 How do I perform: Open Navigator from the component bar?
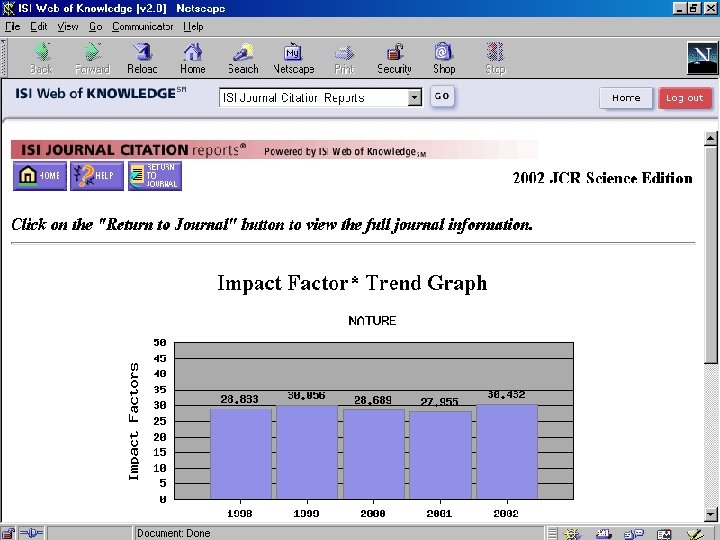[x=572, y=534]
